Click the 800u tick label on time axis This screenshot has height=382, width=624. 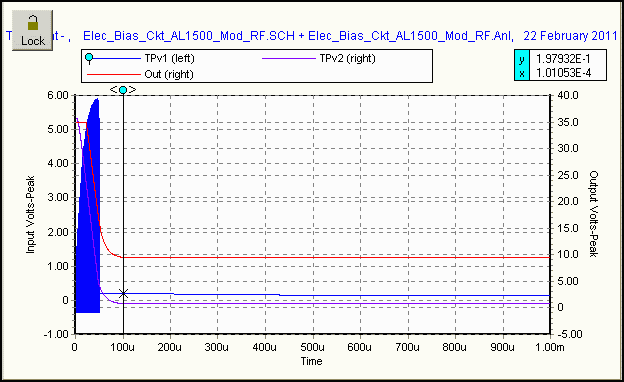click(x=454, y=347)
